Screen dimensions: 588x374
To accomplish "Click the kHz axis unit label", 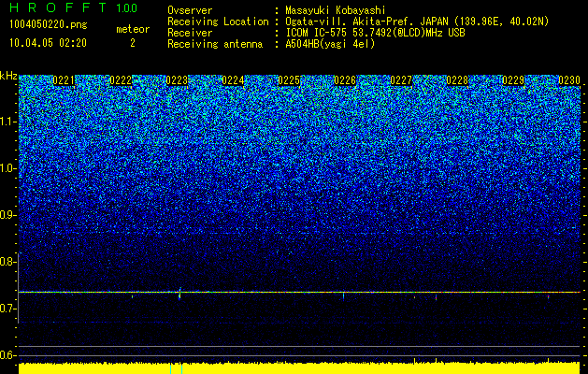I will coord(8,76).
